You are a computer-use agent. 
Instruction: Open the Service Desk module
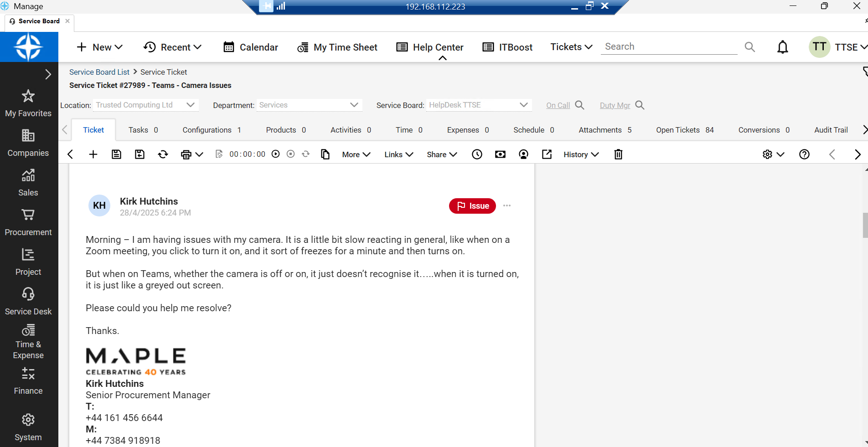pos(28,302)
